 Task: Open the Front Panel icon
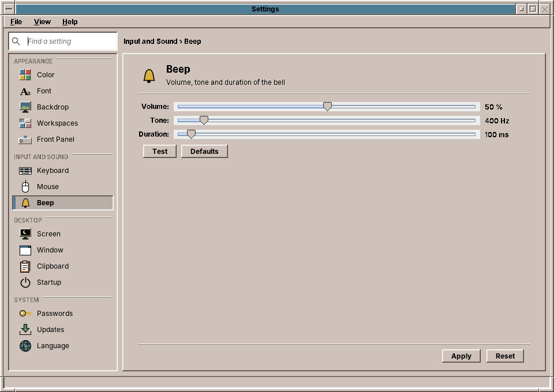click(x=25, y=140)
